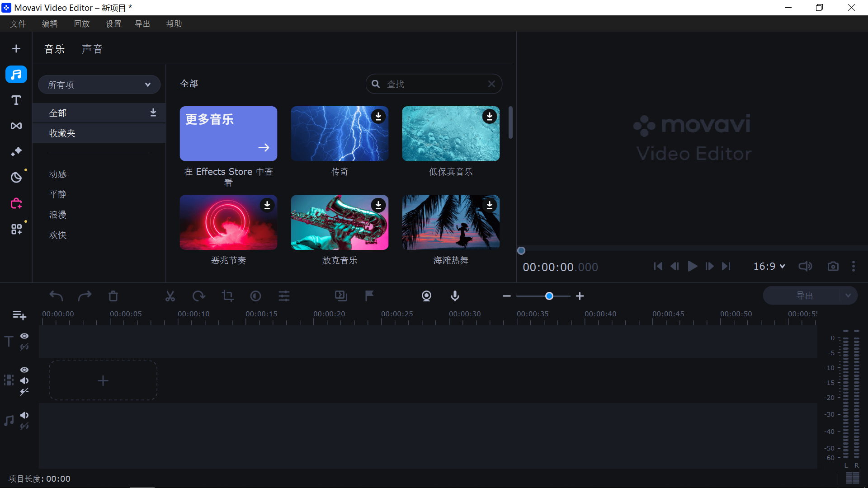
Task: Open the import files plus icon
Action: pos(16,48)
